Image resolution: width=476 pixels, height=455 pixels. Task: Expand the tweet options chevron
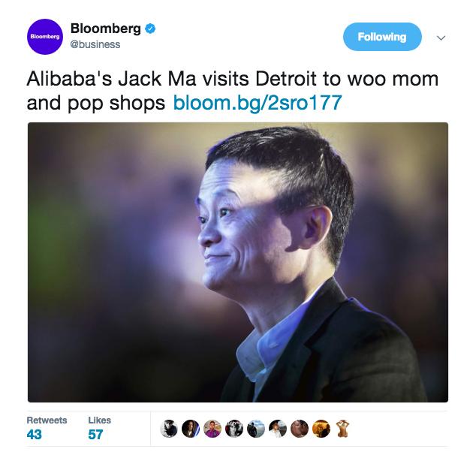441,38
